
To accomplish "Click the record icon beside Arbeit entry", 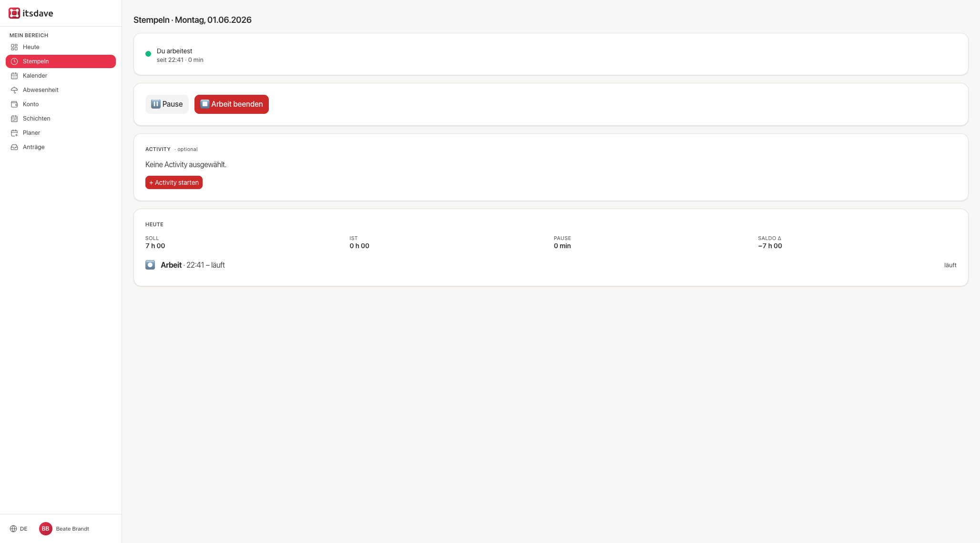I will coord(150,265).
